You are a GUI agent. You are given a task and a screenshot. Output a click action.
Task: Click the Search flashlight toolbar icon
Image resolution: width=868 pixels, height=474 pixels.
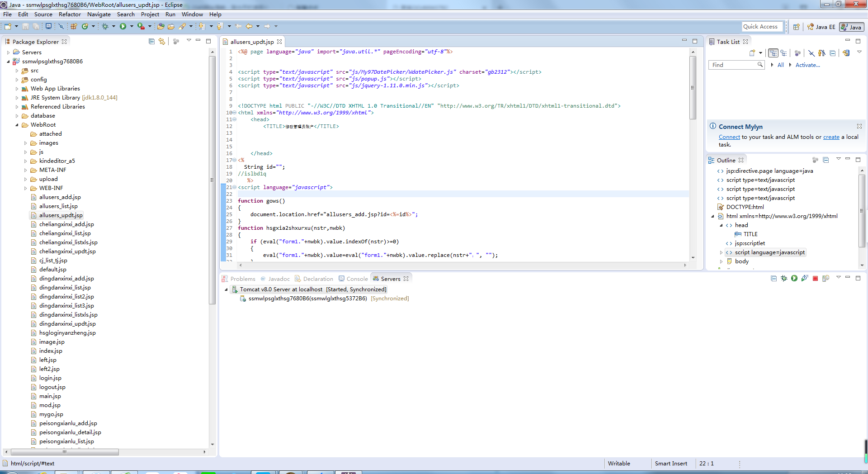pyautogui.click(x=182, y=26)
